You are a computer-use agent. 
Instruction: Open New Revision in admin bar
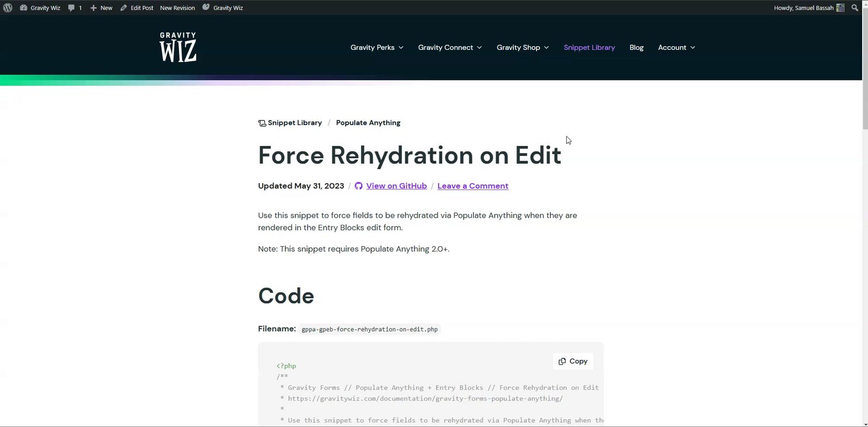(177, 8)
